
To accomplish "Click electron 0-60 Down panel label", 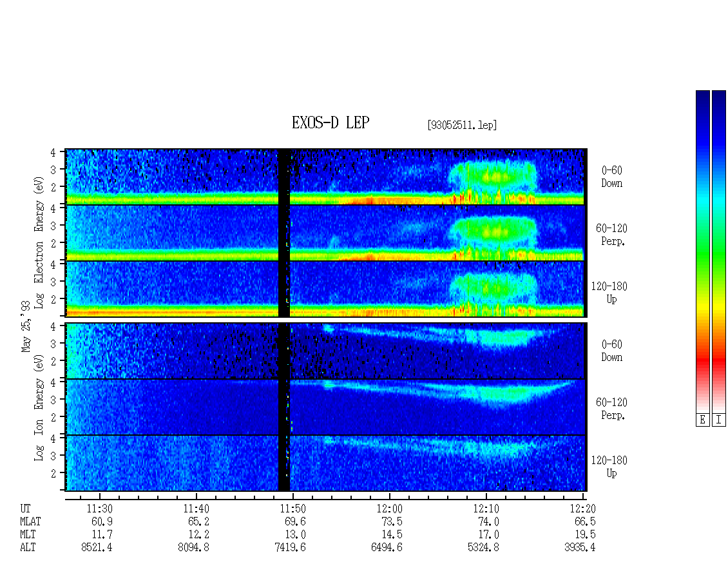I will click(612, 177).
